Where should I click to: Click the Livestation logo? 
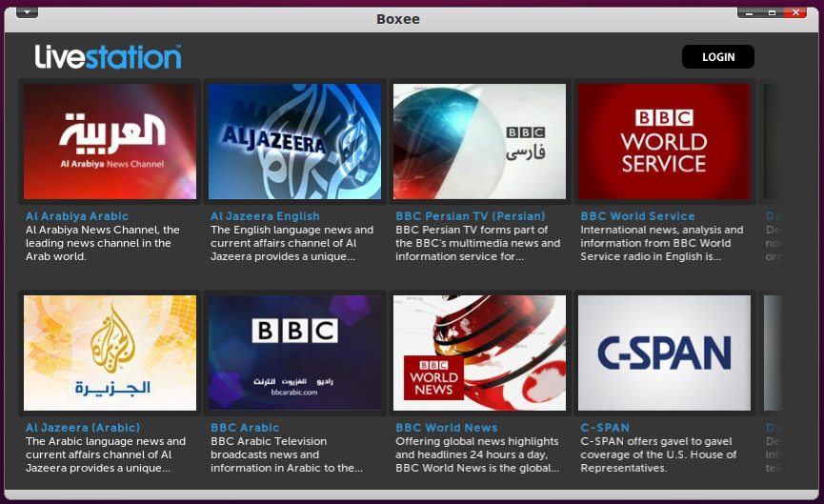click(x=108, y=57)
